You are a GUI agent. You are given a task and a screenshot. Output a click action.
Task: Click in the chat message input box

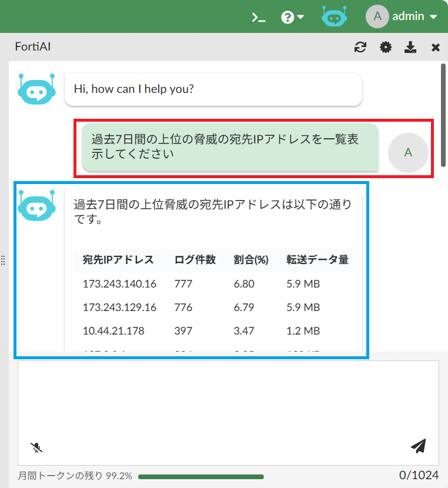coord(228,400)
